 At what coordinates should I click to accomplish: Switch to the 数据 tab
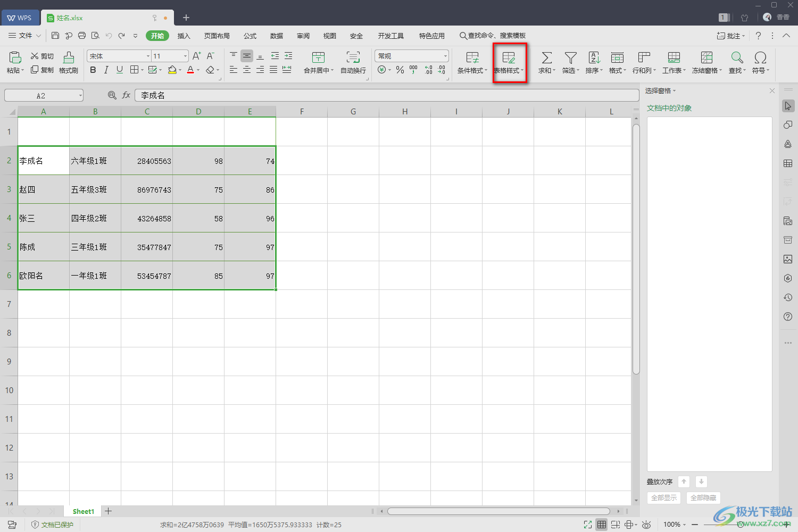[x=277, y=36]
